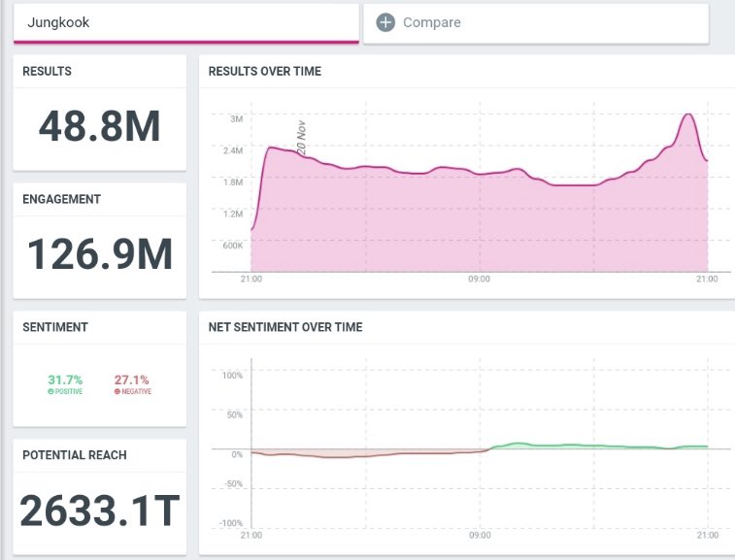Click the 09:00 label on sentiment chart
This screenshot has width=735, height=560.
coord(480,535)
